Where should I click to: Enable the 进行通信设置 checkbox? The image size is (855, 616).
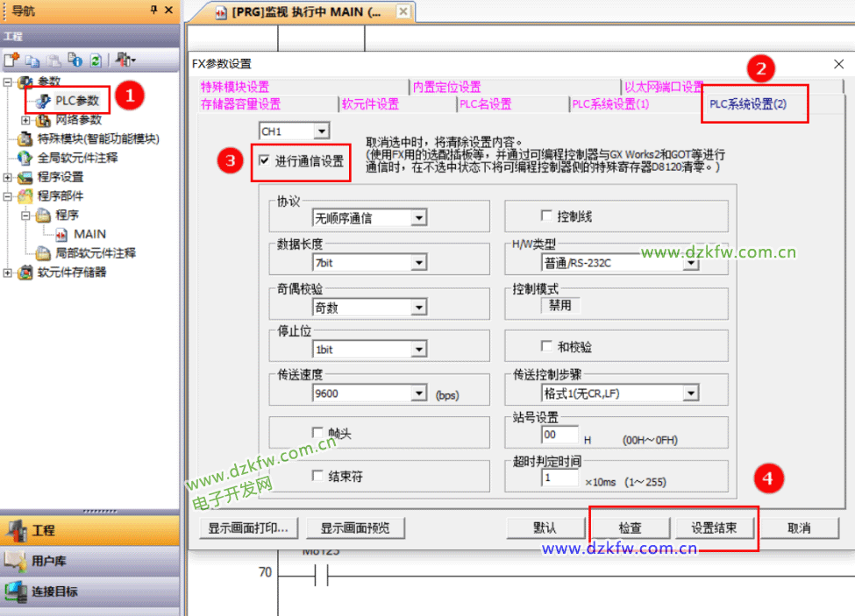click(265, 161)
